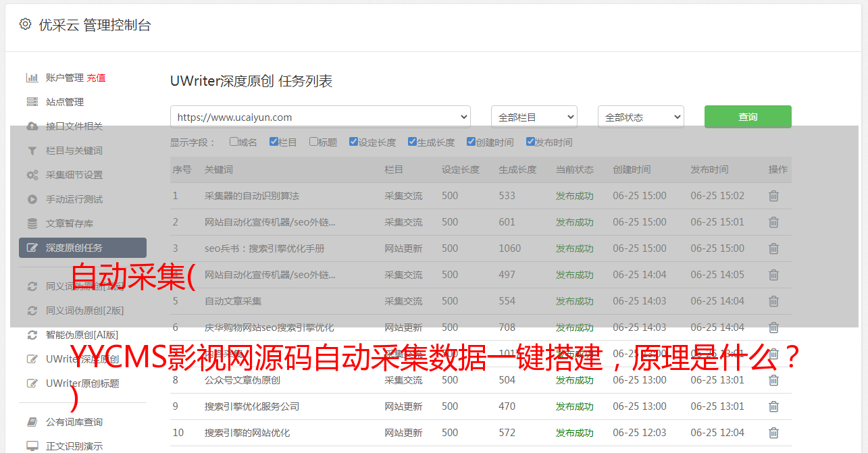868x453 pixels.
Task: Open 栏目与关键词 in the sidebar
Action: coord(74,151)
